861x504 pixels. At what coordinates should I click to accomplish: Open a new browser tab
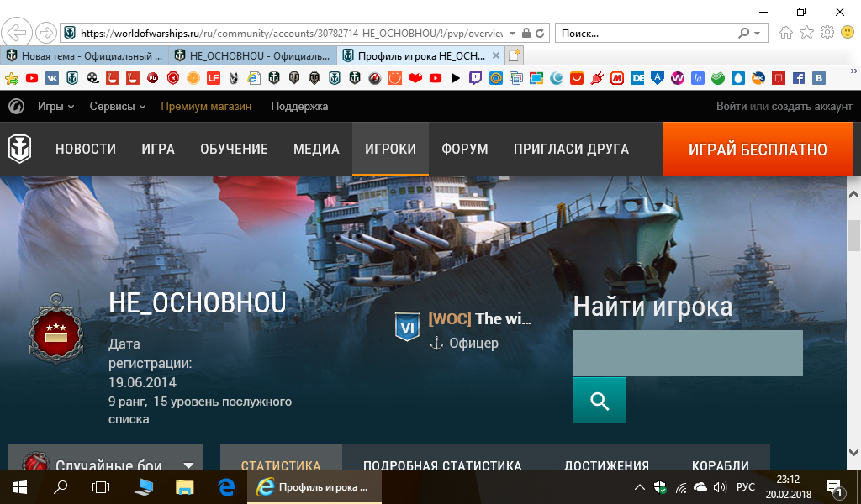(514, 55)
